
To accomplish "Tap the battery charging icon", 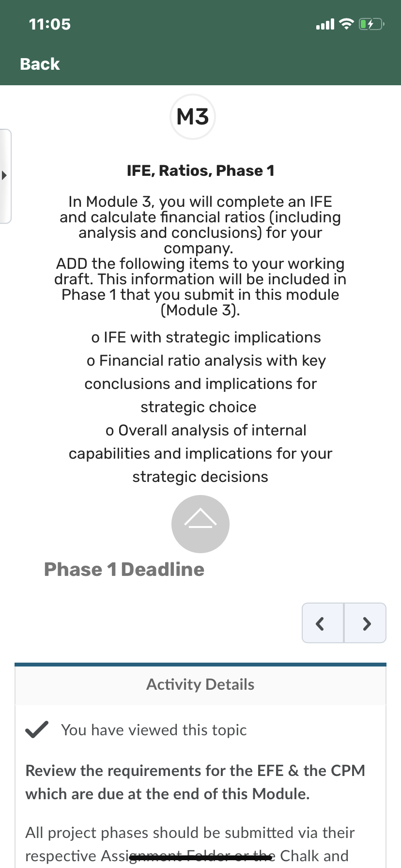I will click(371, 24).
